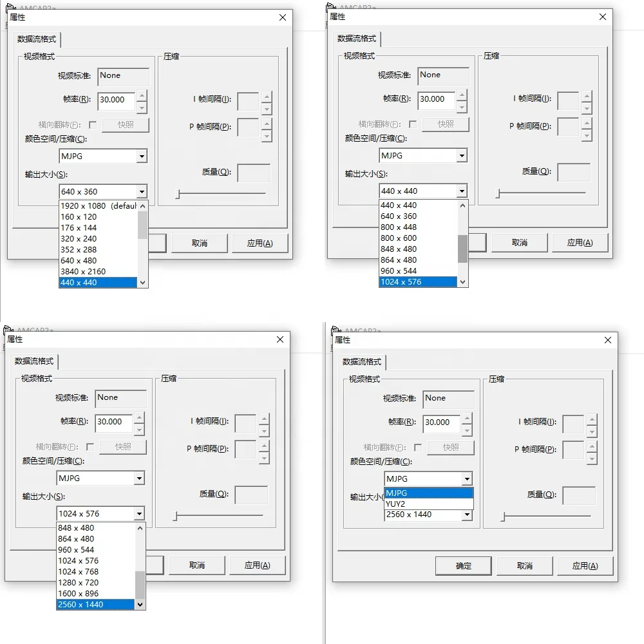The width and height of the screenshot is (644, 644).
Task: Click the down arrow of the list containing 1920 x 1080
Action: [142, 283]
